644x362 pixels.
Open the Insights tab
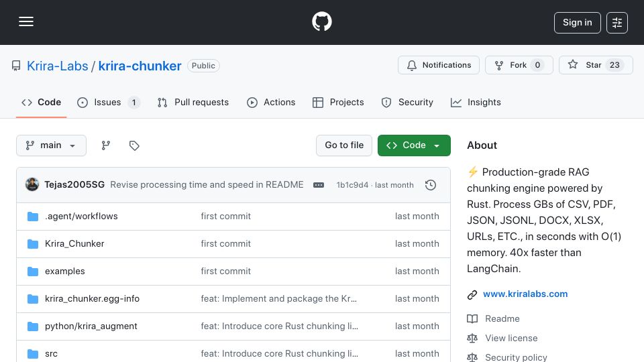click(476, 102)
